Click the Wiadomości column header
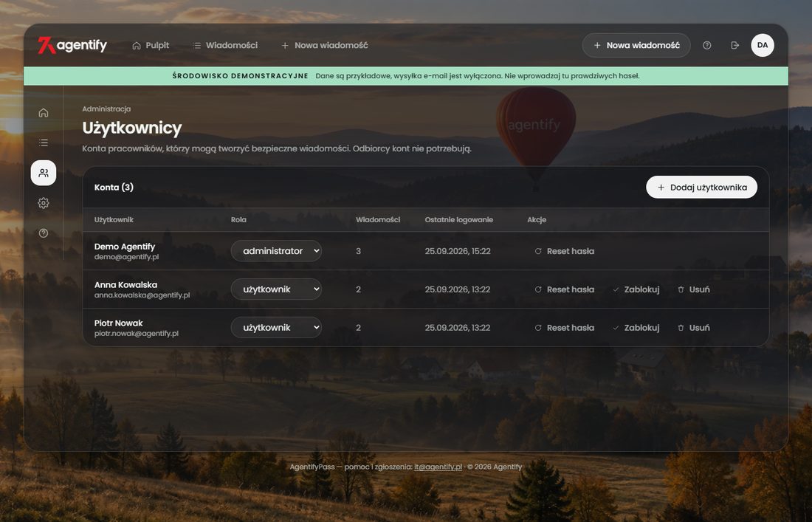Image resolution: width=812 pixels, height=522 pixels. click(378, 219)
